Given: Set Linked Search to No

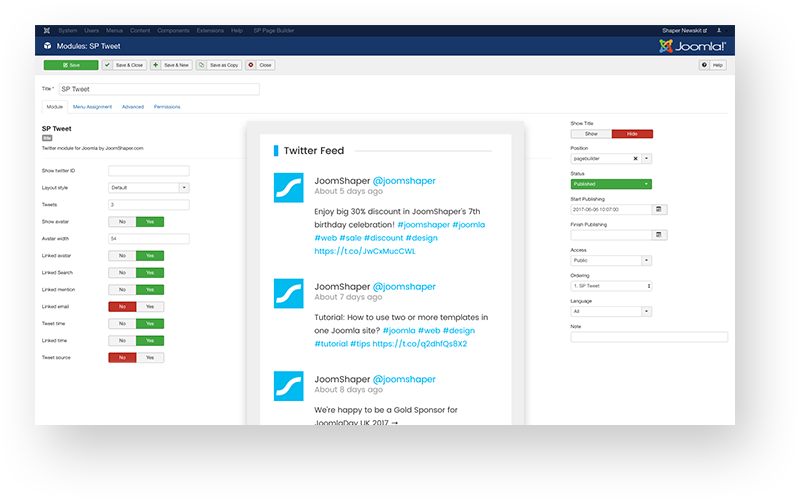Looking at the screenshot, I should click(x=122, y=273).
